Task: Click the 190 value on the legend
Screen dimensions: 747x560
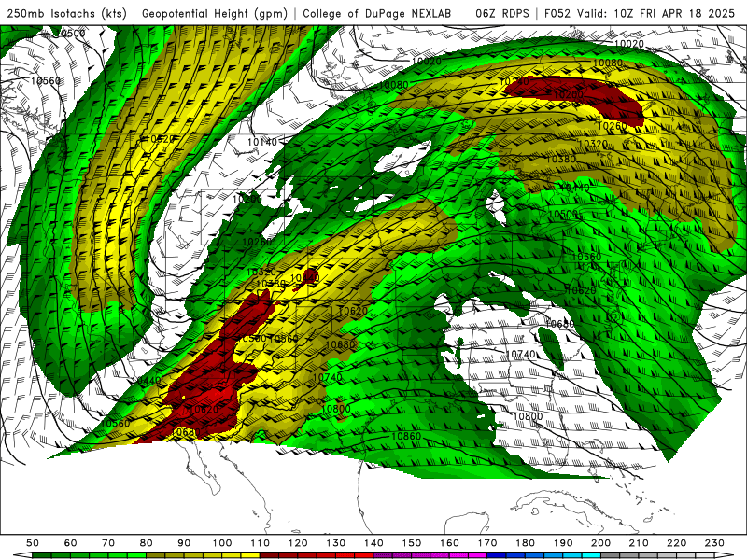Action: [563, 543]
